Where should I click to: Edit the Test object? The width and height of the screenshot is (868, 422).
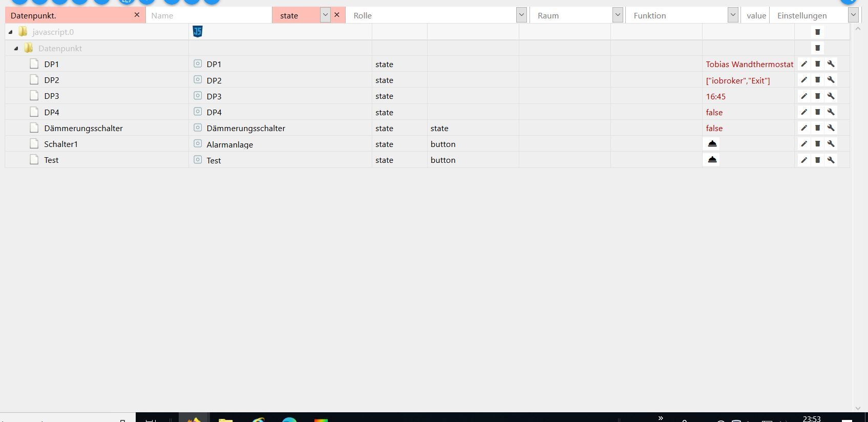pos(804,160)
